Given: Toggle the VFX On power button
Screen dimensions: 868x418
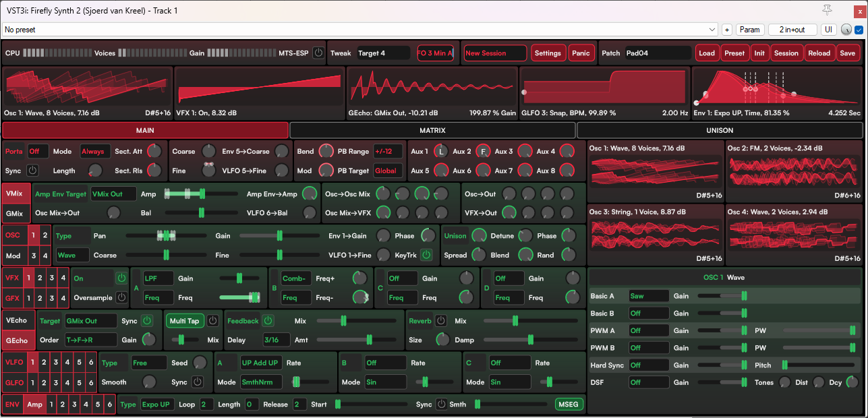Looking at the screenshot, I should pos(121,278).
